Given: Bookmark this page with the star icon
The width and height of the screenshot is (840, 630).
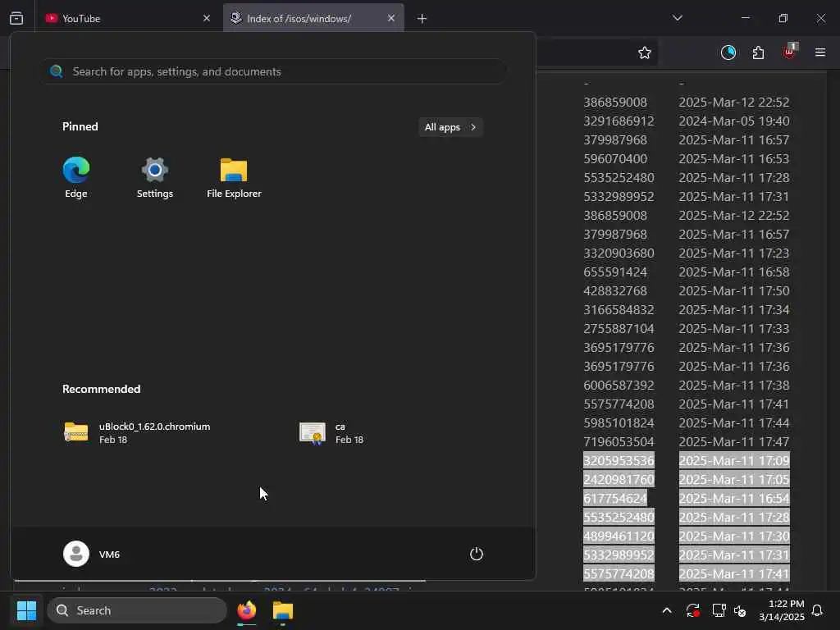Looking at the screenshot, I should pyautogui.click(x=645, y=52).
